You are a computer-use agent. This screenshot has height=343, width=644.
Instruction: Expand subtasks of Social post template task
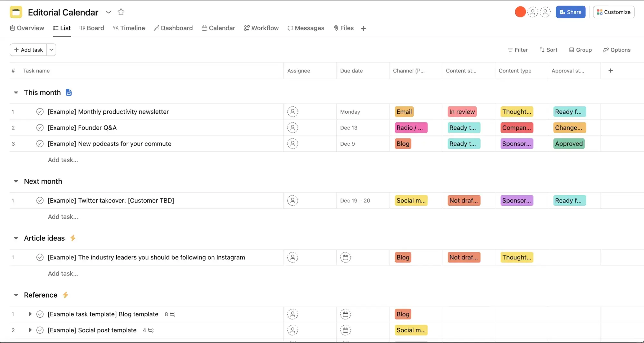tap(30, 330)
